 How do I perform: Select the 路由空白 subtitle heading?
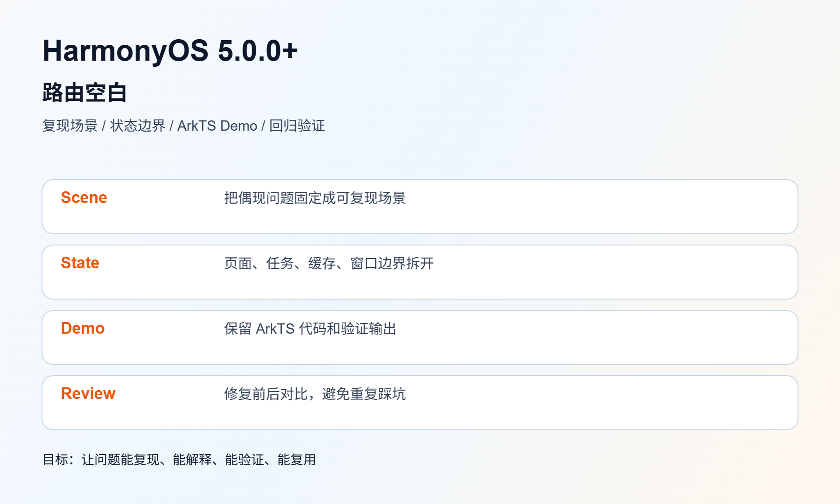click(84, 92)
